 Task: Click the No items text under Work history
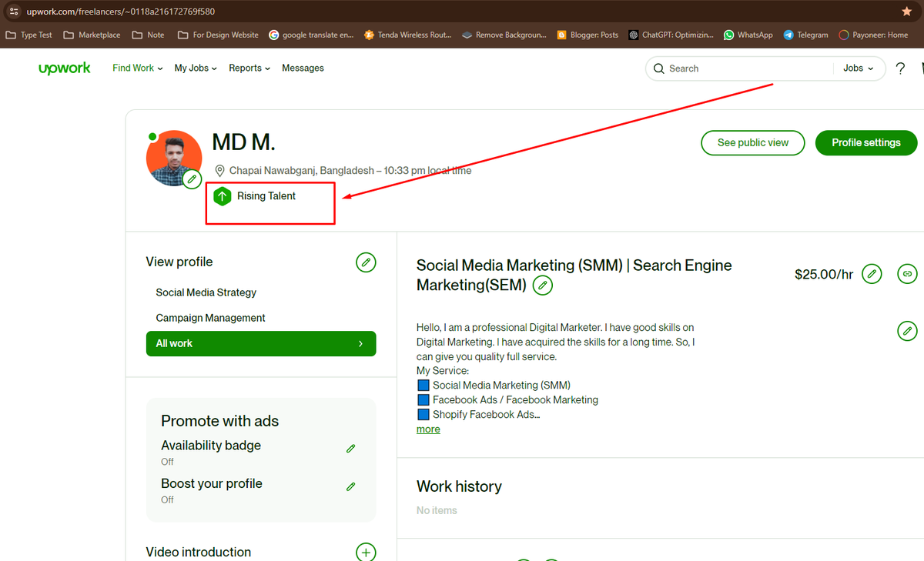pyautogui.click(x=437, y=510)
